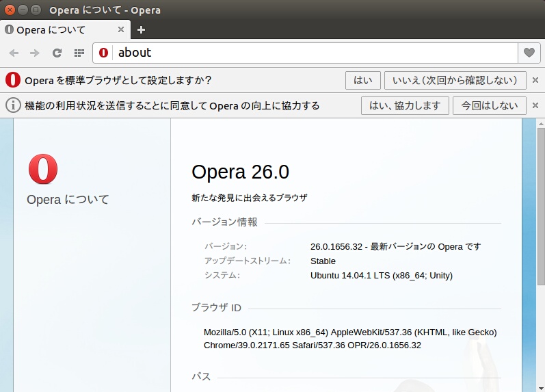This screenshot has height=392, width=545.
Task: Click the Opera logo in default browser bar
Action: (13, 80)
